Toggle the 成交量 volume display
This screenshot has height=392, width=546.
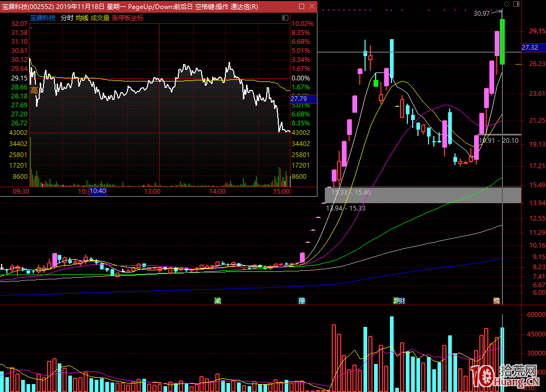click(100, 17)
